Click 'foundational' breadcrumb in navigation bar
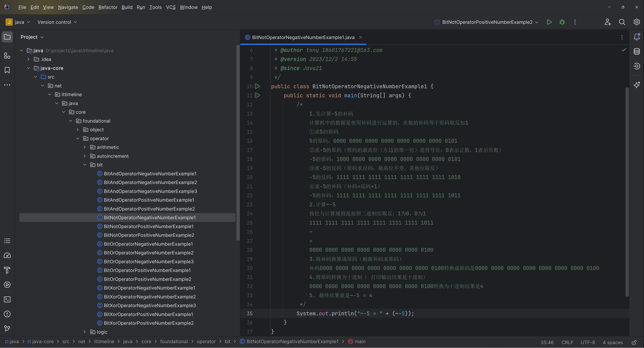Screen dimensions: 644x348 click(x=174, y=341)
